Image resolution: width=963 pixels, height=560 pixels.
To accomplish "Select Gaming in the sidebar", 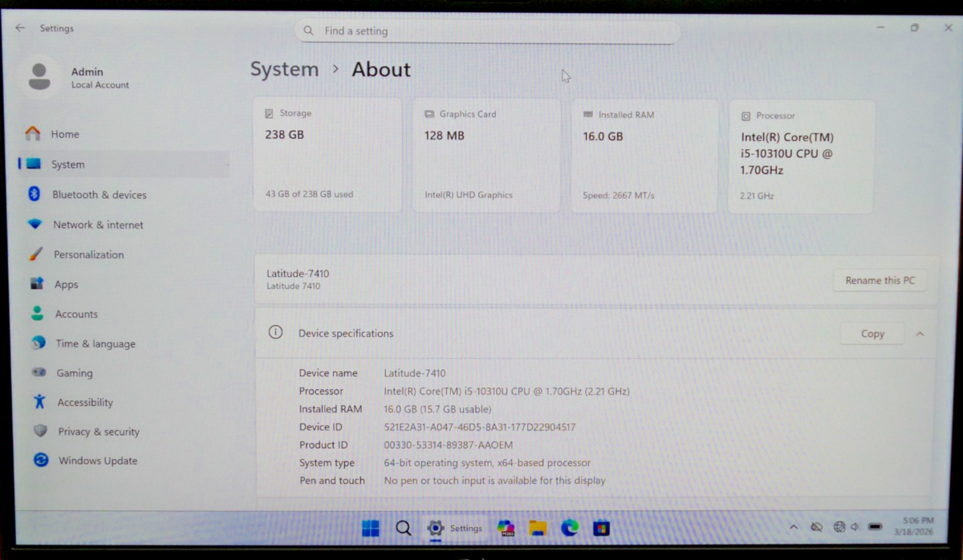I will click(74, 373).
